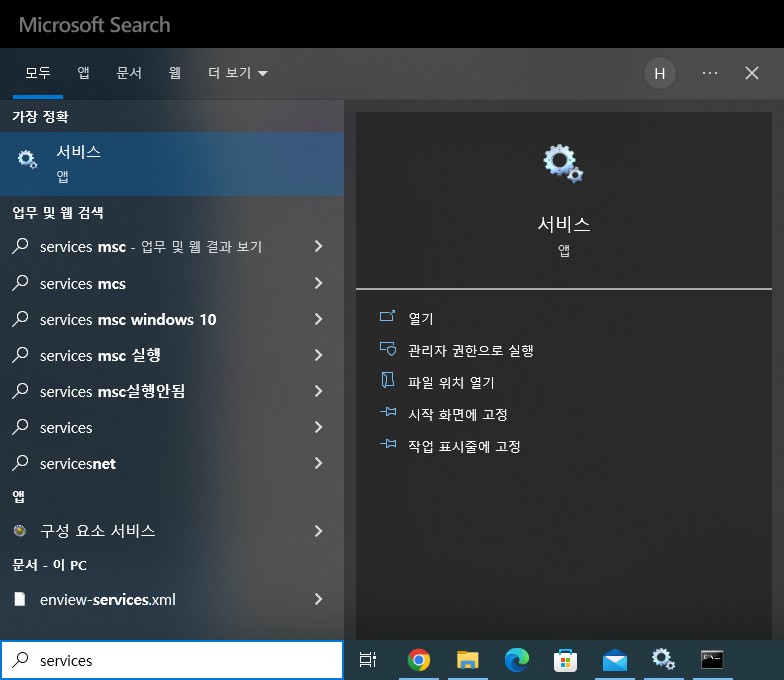Click the file location icon
784x680 pixels.
[x=388, y=380]
